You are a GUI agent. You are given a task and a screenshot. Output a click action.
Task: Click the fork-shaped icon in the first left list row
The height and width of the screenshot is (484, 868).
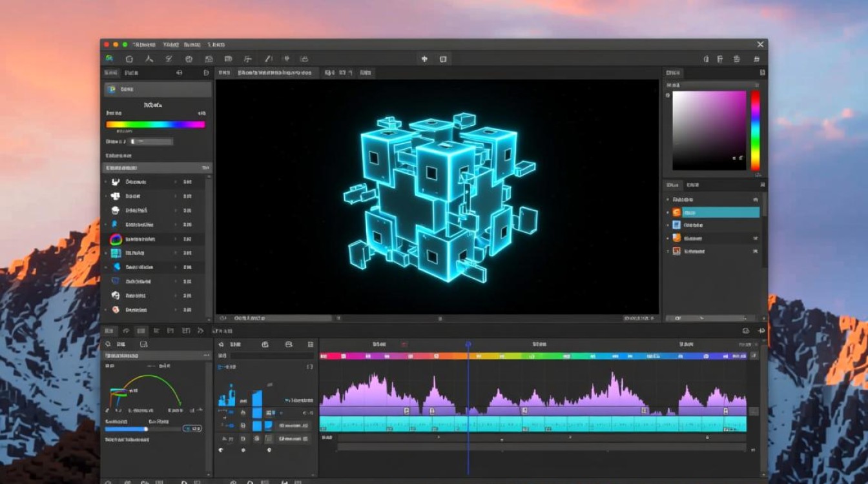click(116, 183)
